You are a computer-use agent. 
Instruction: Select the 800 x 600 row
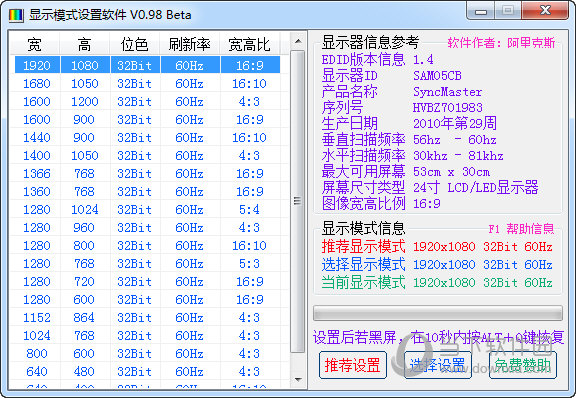147,354
